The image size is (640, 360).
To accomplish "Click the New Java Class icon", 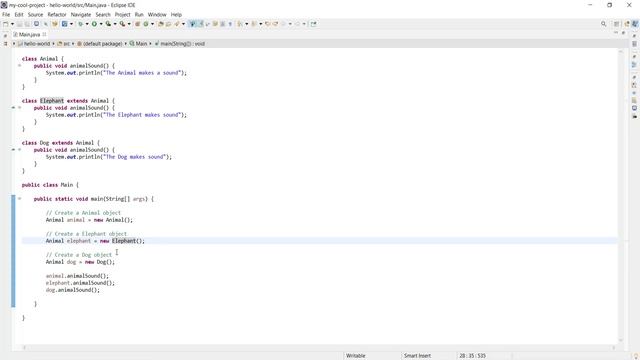I will coord(146,24).
